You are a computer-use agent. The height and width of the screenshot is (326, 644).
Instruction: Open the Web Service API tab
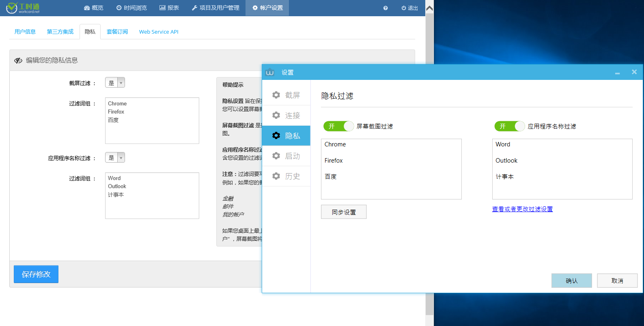[159, 32]
